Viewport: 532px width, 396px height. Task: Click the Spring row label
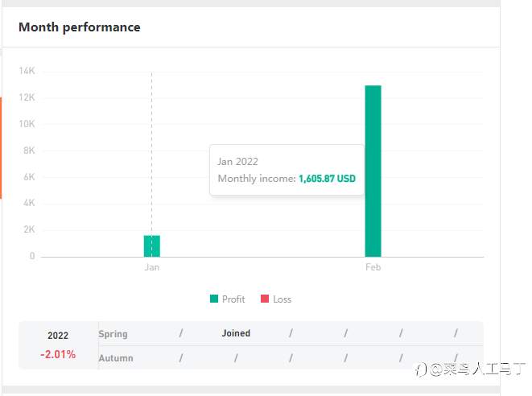coord(113,334)
